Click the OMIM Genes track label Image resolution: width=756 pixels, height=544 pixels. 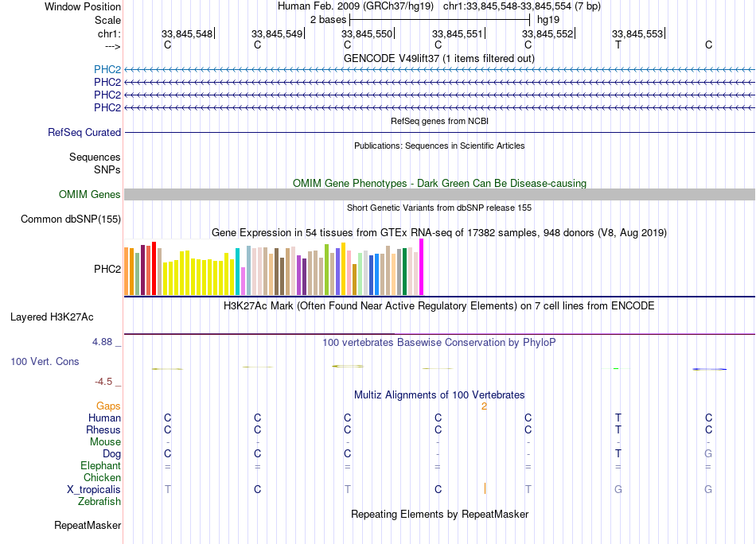tap(89, 194)
